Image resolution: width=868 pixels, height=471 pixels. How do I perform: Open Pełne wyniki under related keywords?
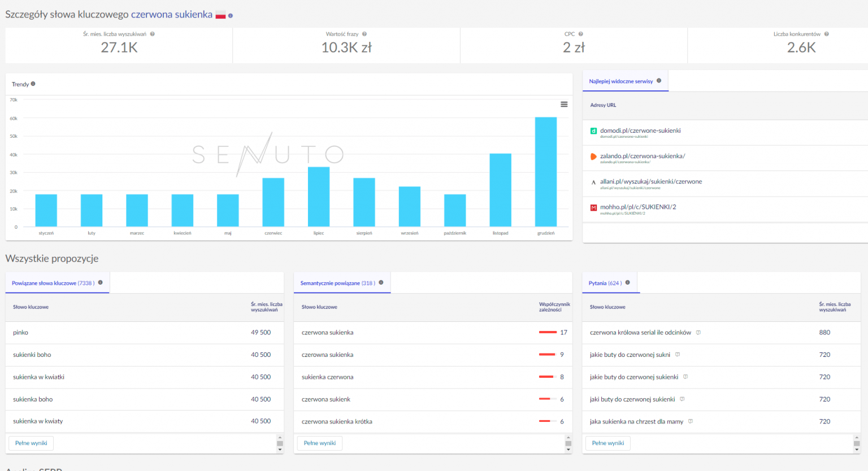click(31, 443)
